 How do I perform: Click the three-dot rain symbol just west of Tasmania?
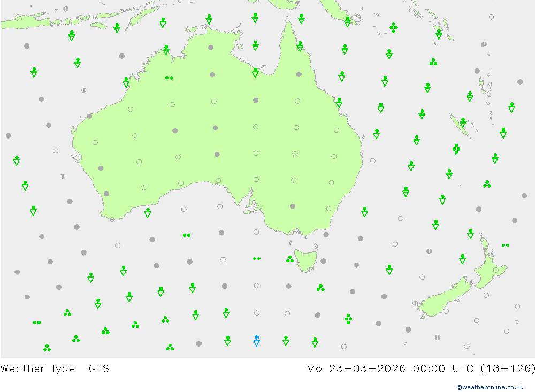289,259
